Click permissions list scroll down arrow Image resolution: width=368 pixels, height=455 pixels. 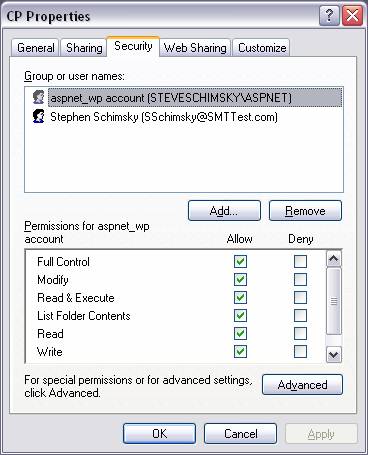tap(334, 354)
